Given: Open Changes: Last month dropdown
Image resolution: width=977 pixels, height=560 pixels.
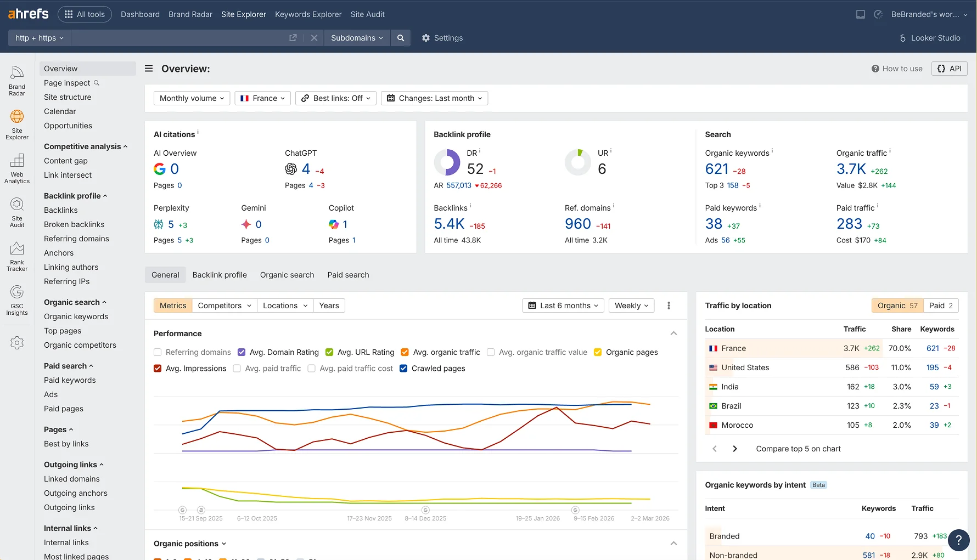Looking at the screenshot, I should tap(434, 98).
